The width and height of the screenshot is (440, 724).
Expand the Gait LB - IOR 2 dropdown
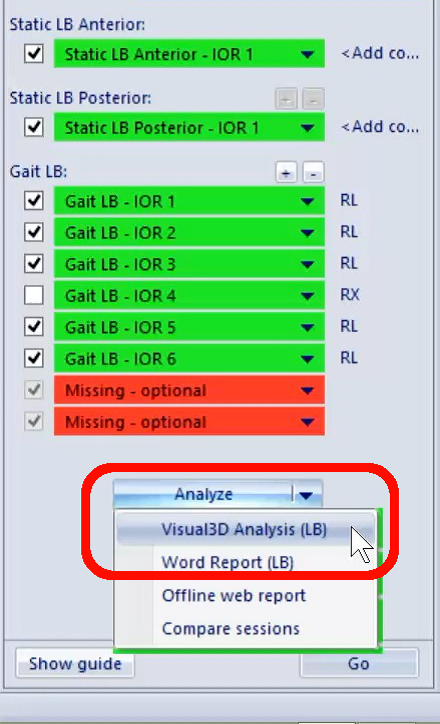pyautogui.click(x=307, y=233)
